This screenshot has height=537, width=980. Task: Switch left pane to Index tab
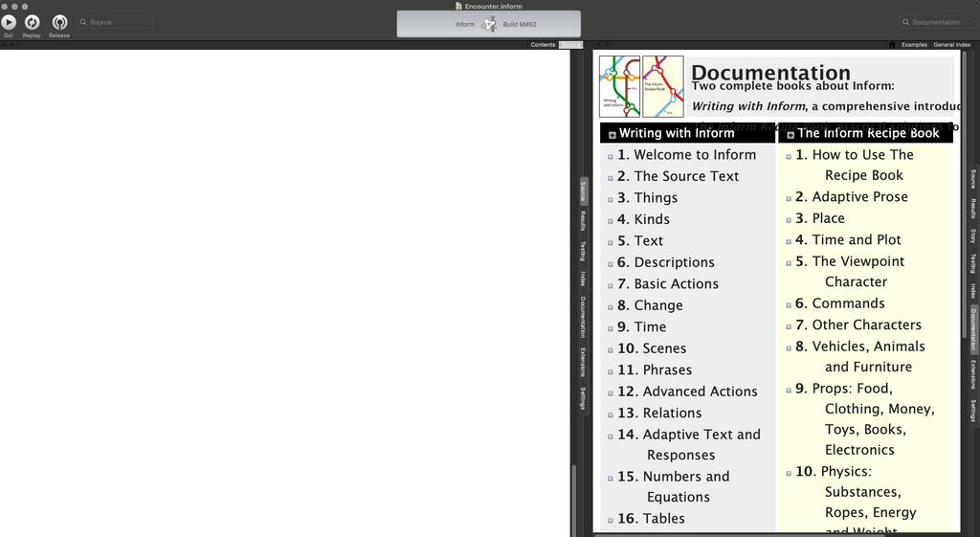583,279
